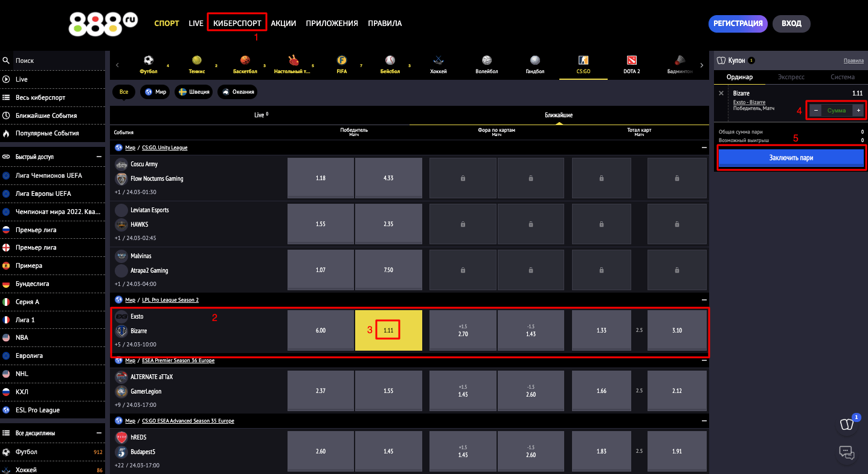Remove Bizarre bet from the coupon
Screen dimensions: 868x474
pyautogui.click(x=721, y=94)
